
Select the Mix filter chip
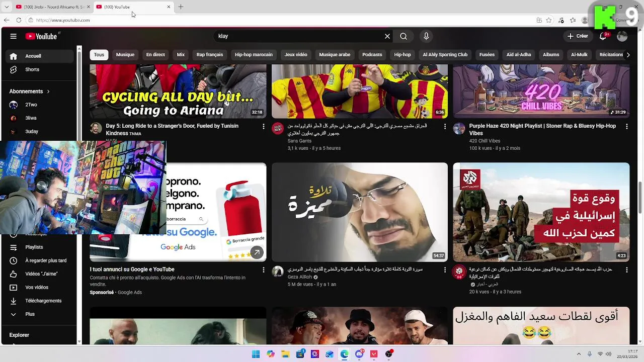point(181,55)
